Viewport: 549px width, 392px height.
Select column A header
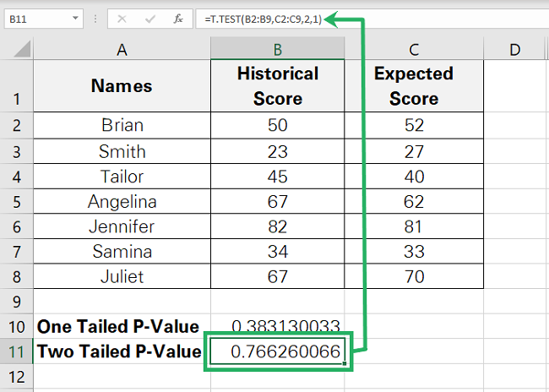coord(122,51)
